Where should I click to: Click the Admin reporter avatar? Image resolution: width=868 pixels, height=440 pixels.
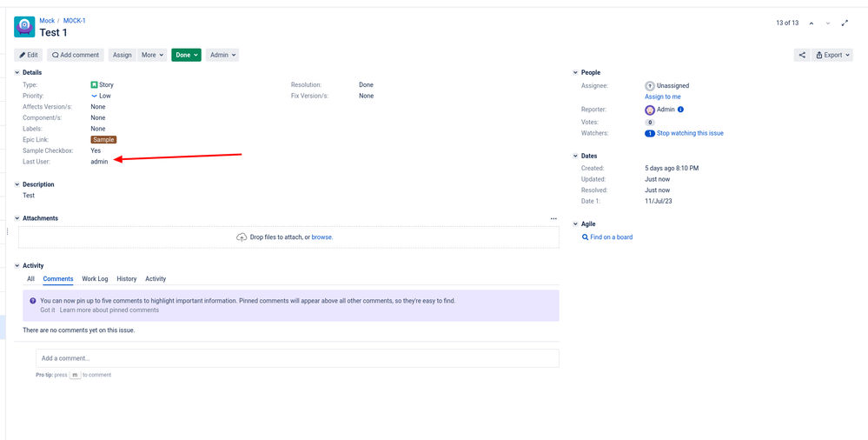coord(650,110)
